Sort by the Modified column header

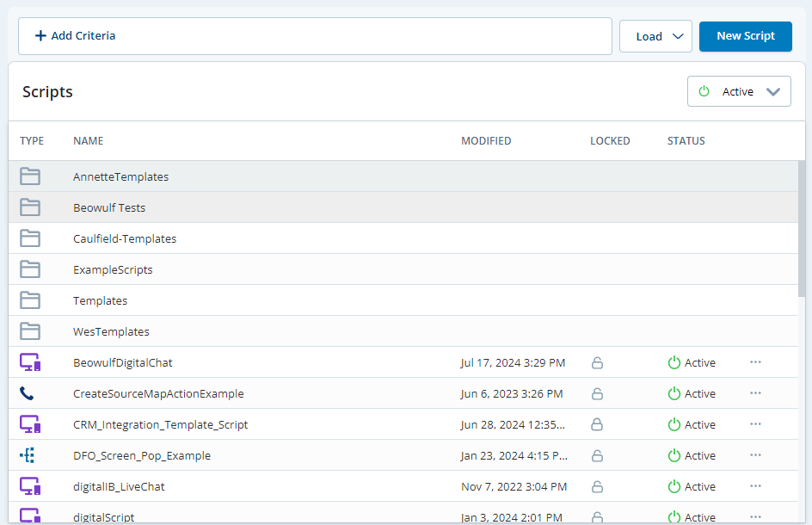(486, 141)
